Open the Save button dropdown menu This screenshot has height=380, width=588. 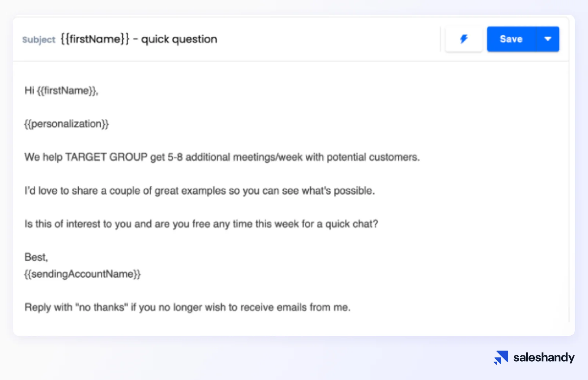(548, 39)
